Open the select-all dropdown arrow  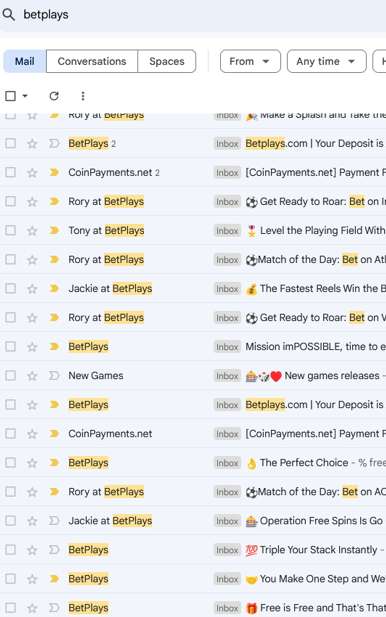tap(25, 96)
